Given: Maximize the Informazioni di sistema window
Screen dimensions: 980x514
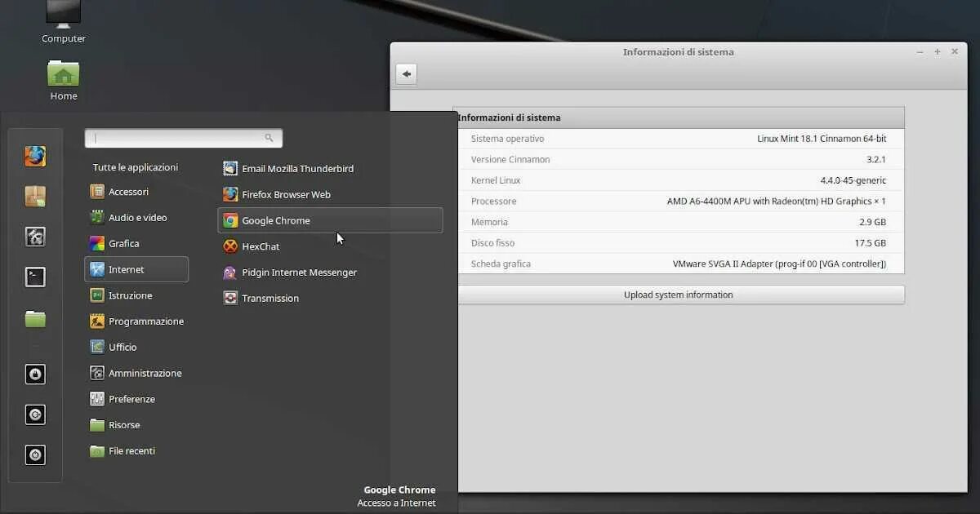Looking at the screenshot, I should click(938, 52).
